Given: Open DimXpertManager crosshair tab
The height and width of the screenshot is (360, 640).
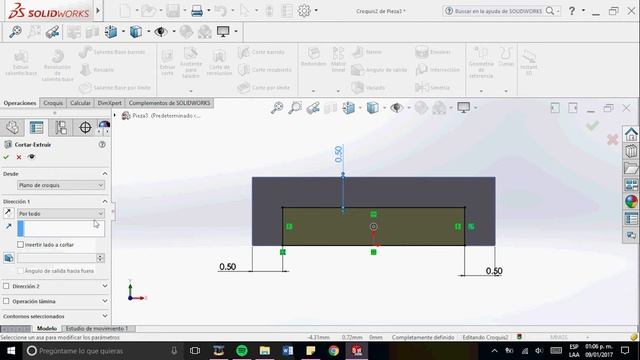Looking at the screenshot, I should pos(85,128).
